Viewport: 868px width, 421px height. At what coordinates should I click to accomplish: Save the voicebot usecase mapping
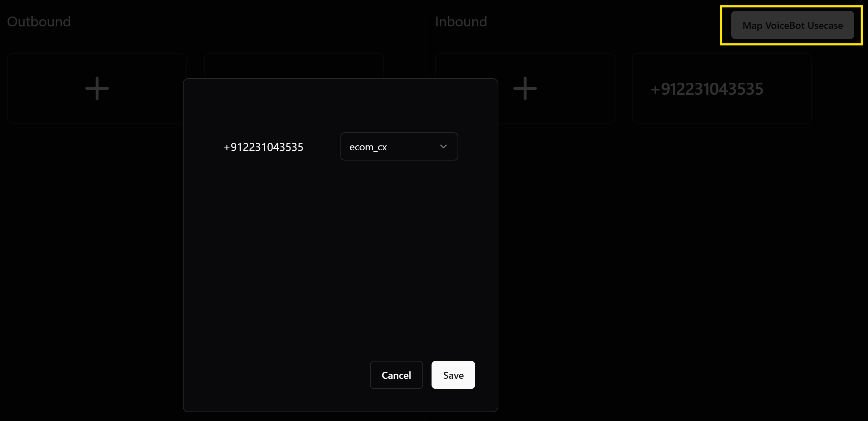(x=453, y=375)
